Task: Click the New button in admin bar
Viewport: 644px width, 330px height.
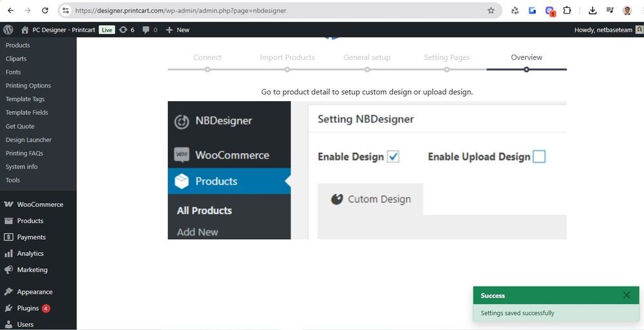Action: 178,30
